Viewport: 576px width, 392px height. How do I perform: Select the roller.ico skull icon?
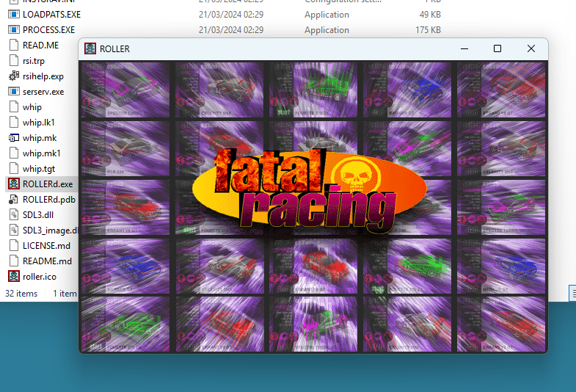pyautogui.click(x=14, y=276)
